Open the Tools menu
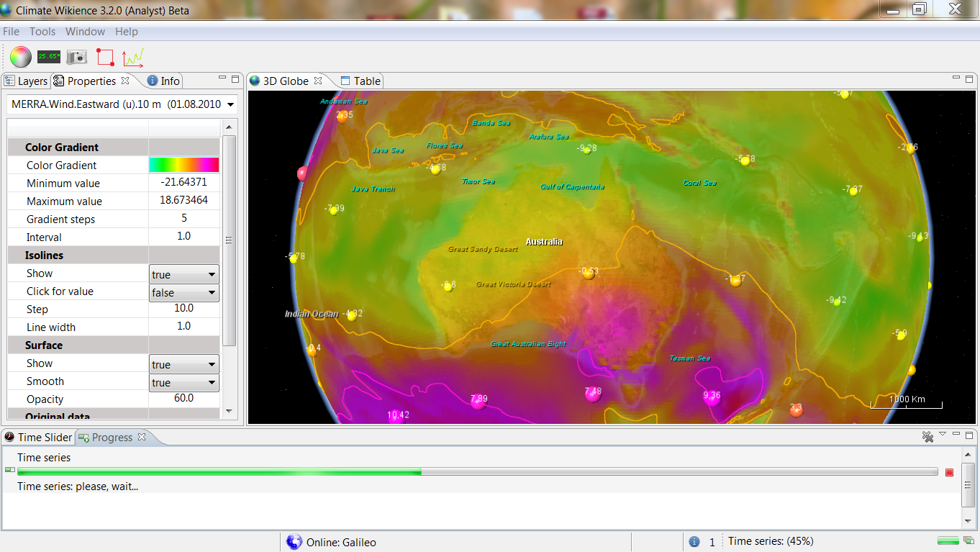Viewport: 980px width, 552px height. 42,32
